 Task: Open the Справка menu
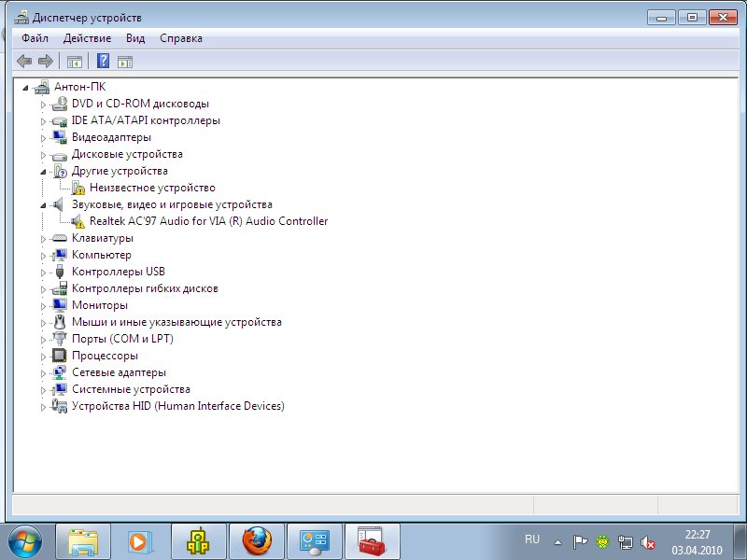(x=180, y=38)
